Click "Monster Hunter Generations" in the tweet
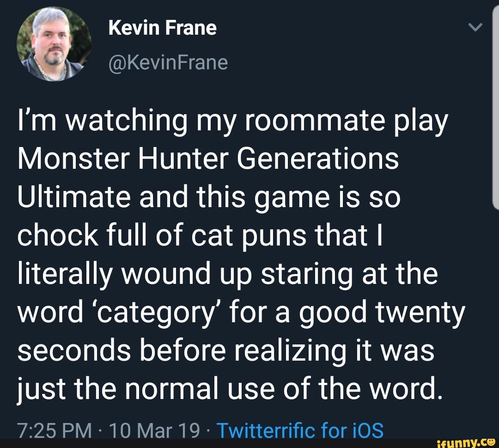499x448 pixels. [208, 160]
